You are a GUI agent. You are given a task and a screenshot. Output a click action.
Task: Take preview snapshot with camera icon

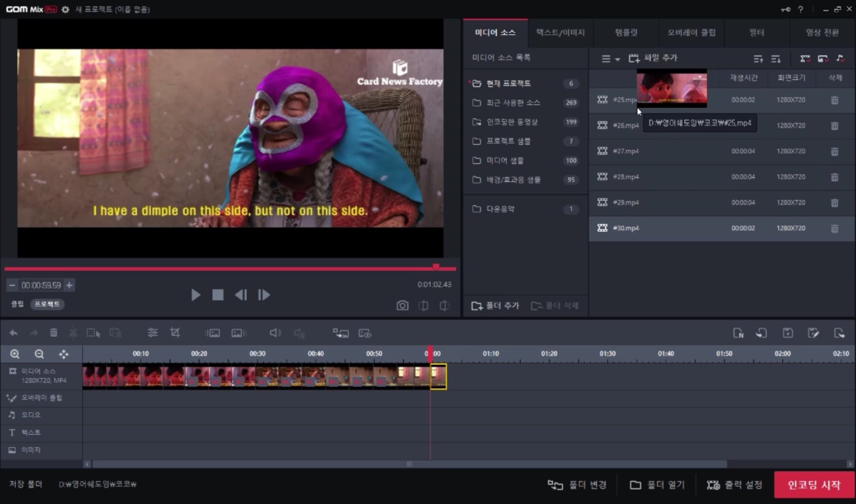(402, 306)
